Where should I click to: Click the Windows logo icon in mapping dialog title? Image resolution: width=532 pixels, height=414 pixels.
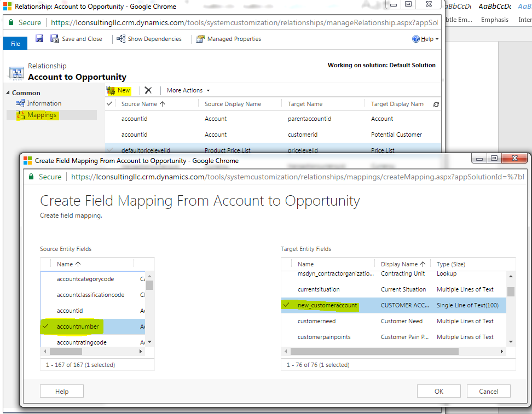(27, 160)
